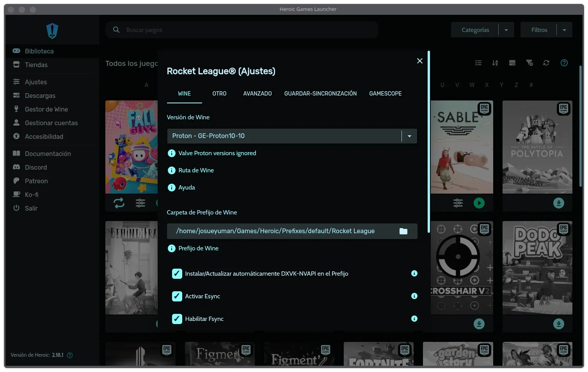588x372 pixels.
Task: Toggle the sort order icon in library toolbar
Action: tap(495, 63)
